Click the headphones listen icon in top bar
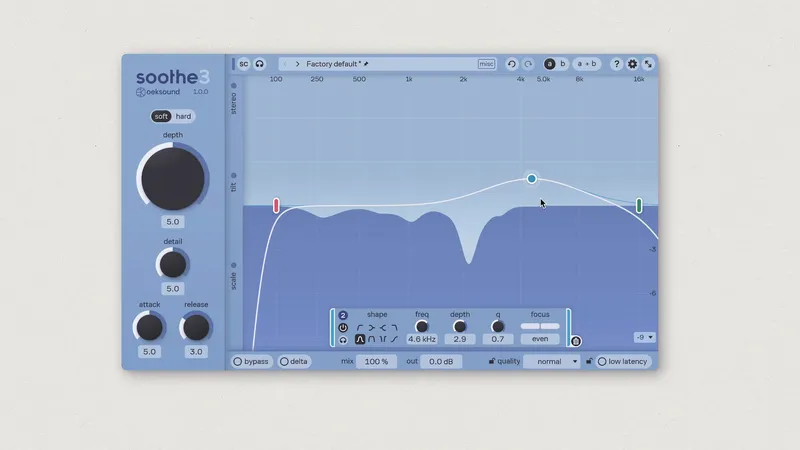Screen dimensions: 800x450 260,64
